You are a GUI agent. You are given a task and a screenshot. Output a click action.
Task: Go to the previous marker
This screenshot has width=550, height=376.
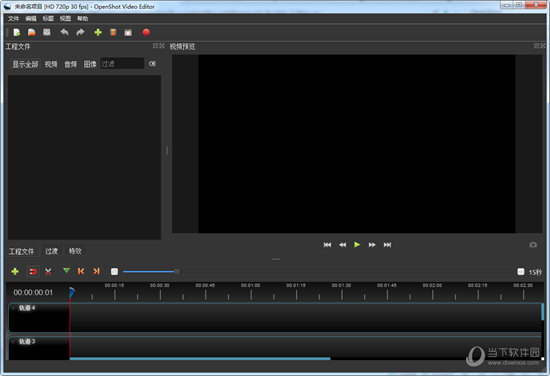pyautogui.click(x=81, y=271)
